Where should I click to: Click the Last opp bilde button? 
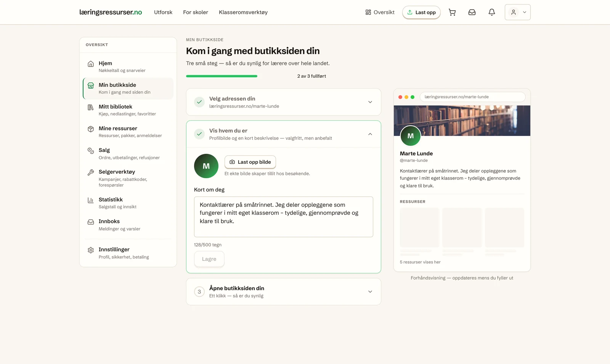pos(250,162)
